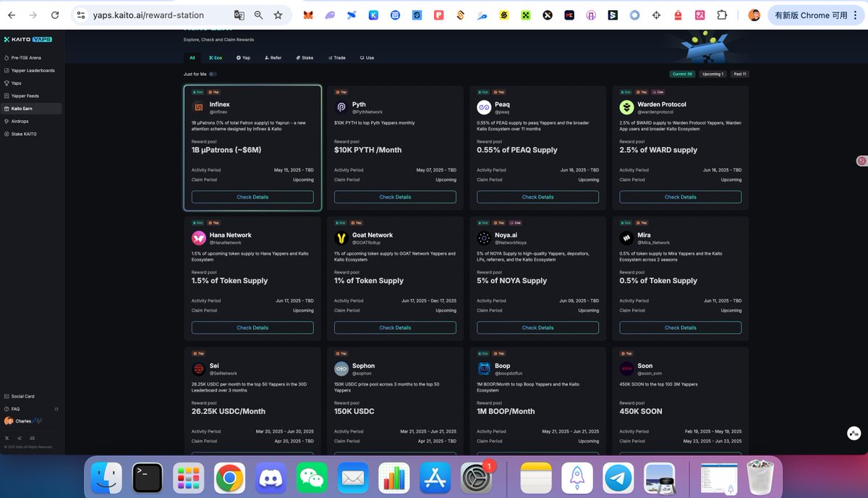Open the X social link in sidebar footer
Image resolution: width=868 pixels, height=498 pixels.
(7, 438)
